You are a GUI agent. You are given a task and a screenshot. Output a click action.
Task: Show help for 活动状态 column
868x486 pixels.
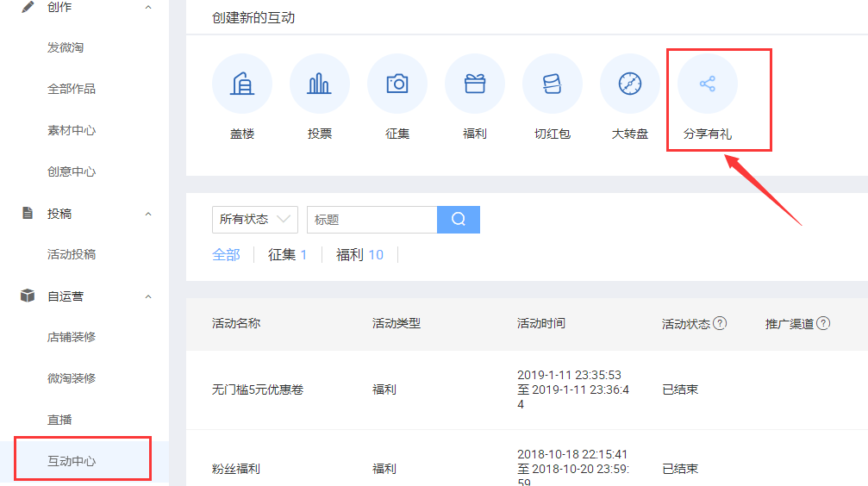(x=720, y=323)
